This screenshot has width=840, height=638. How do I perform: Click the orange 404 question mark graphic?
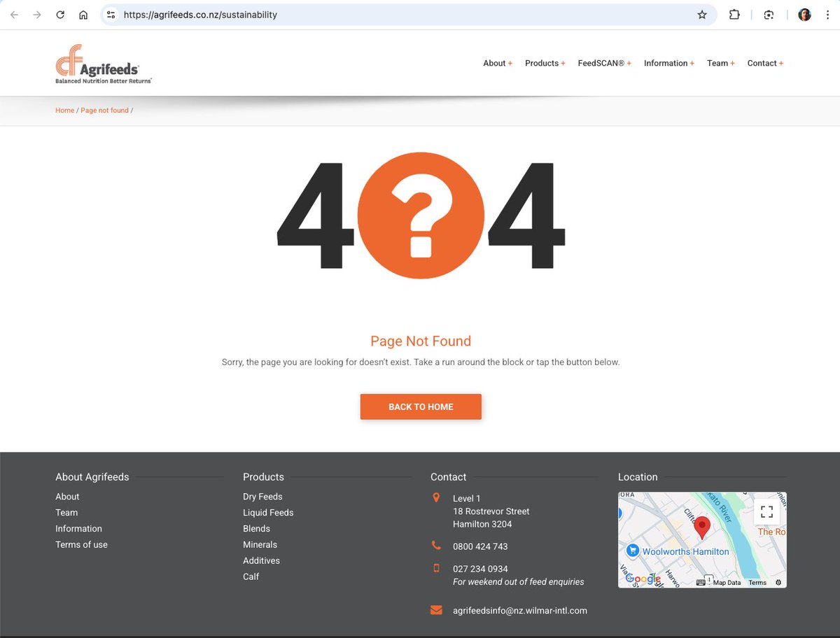(x=421, y=215)
